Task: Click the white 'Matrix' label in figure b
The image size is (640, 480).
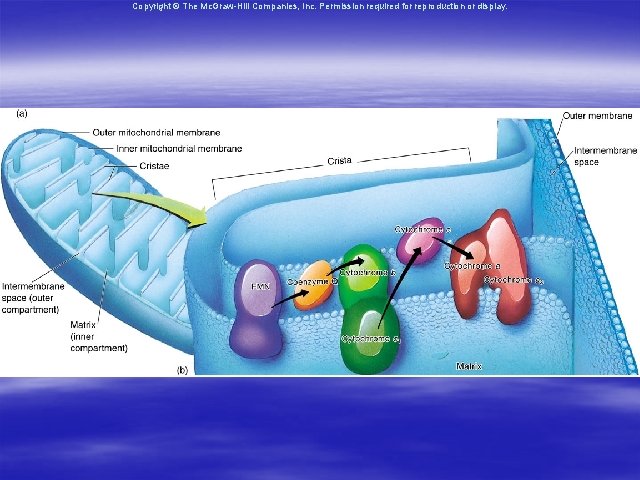Action: coord(469,366)
